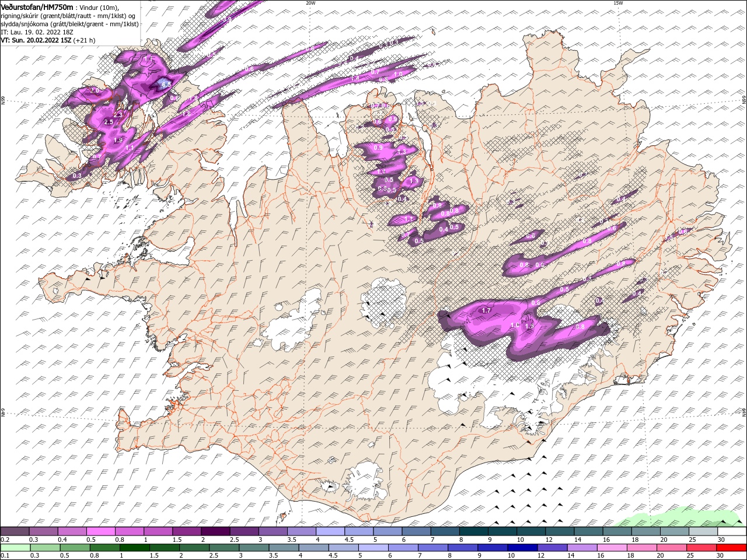
Task: Pick the 30 bright red swatch in green scale
Action: pyautogui.click(x=731, y=548)
